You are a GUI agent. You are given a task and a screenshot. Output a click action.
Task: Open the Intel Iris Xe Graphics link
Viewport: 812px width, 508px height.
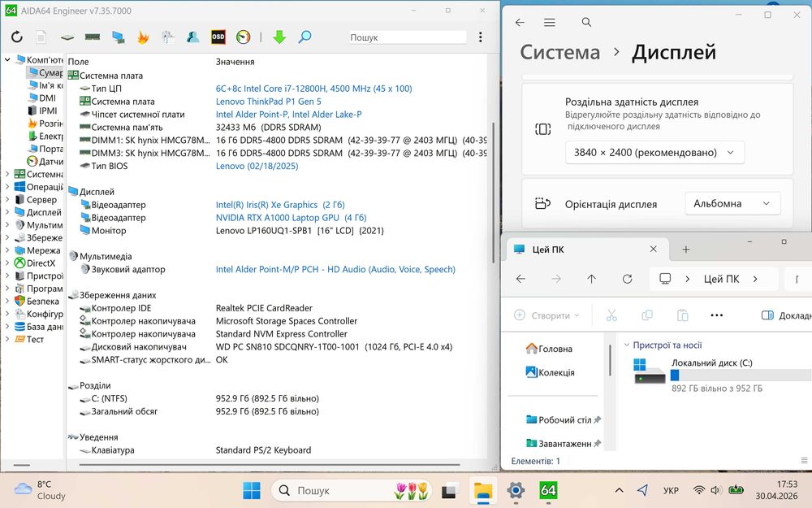tap(280, 205)
